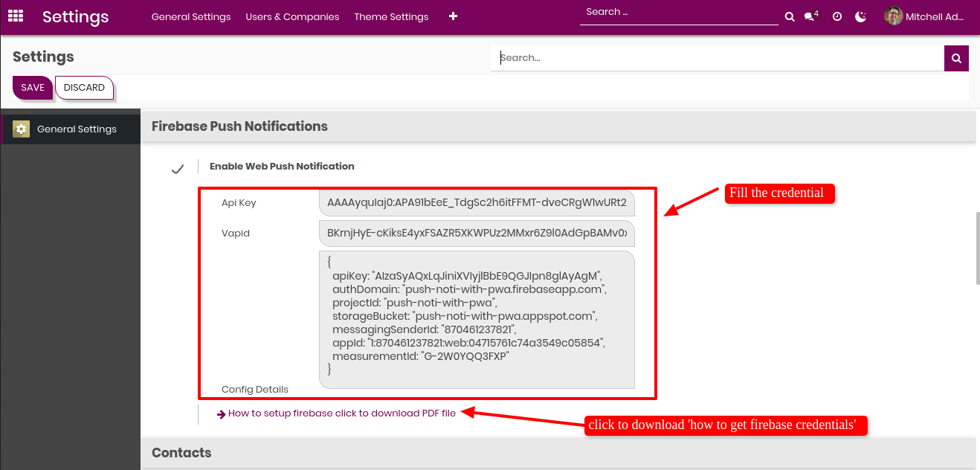The image size is (980, 470).
Task: Select General Settings in left sidebar
Action: tap(71, 129)
